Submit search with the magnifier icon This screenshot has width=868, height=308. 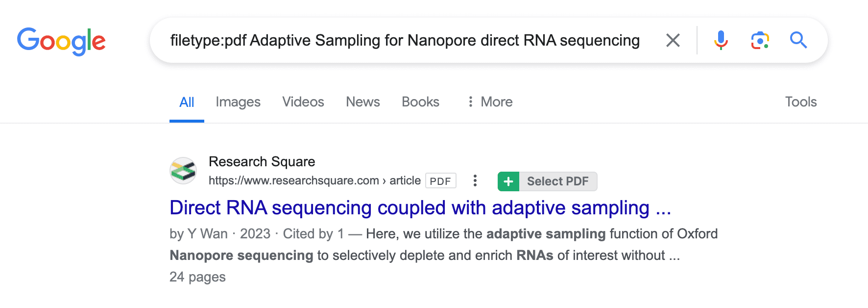798,40
